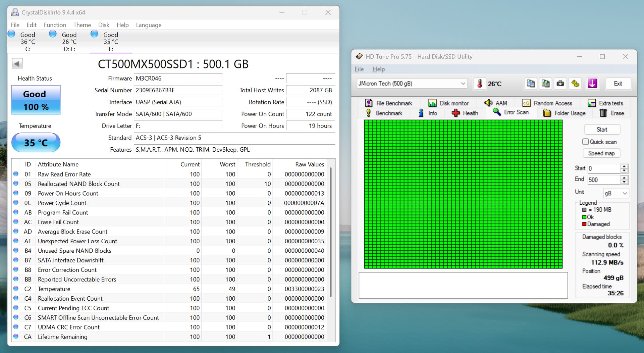Screen dimensions: 644x353
Task: Open the Disk menu
Action: point(104,25)
